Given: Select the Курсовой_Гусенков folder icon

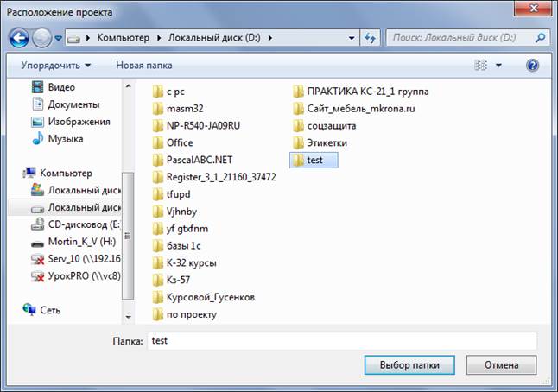Looking at the screenshot, I should (158, 297).
